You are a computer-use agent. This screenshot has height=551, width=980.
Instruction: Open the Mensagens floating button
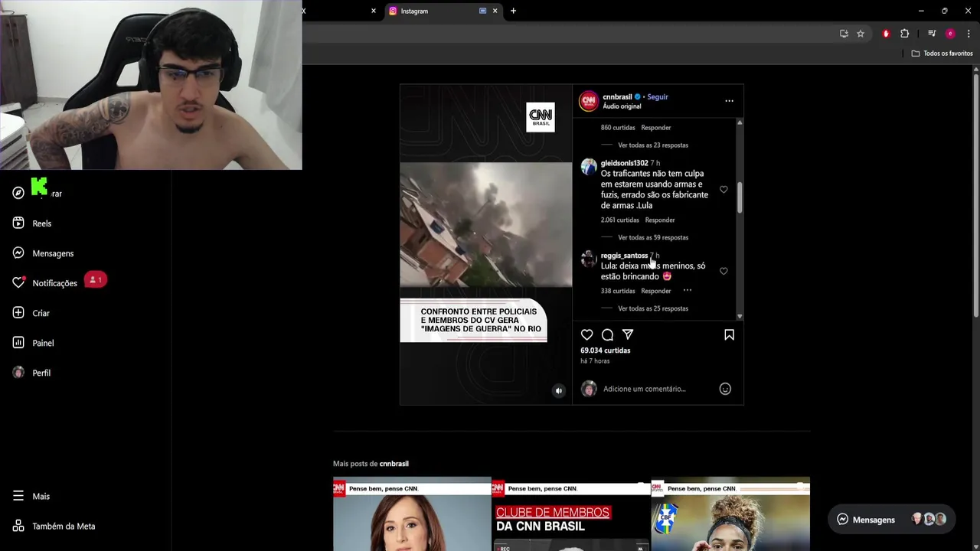[892, 520]
